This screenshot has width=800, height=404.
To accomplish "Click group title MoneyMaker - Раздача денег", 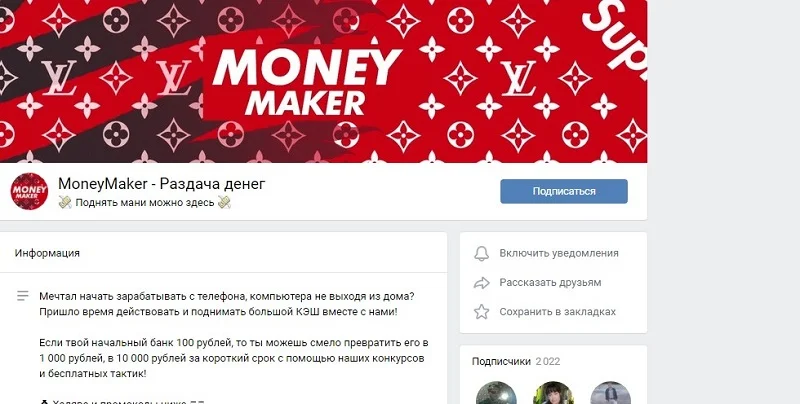I will (162, 184).
